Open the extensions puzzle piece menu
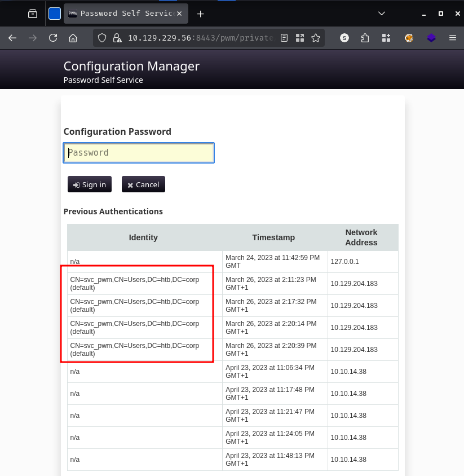 (x=365, y=38)
